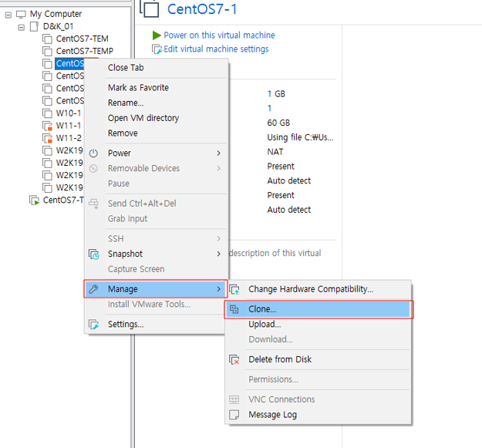Click the VM icon beside CentOS7-TEMP
This screenshot has height=448, width=482.
pyautogui.click(x=47, y=51)
